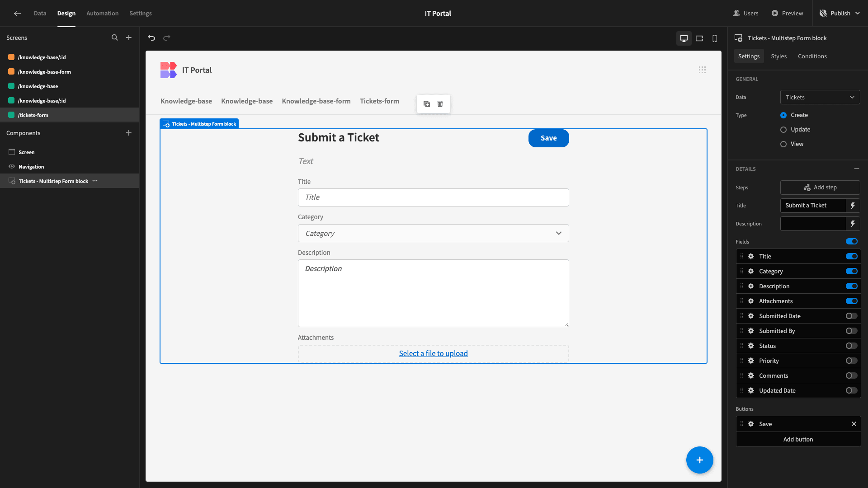This screenshot has height=488, width=868.
Task: Redo the last change
Action: click(167, 38)
